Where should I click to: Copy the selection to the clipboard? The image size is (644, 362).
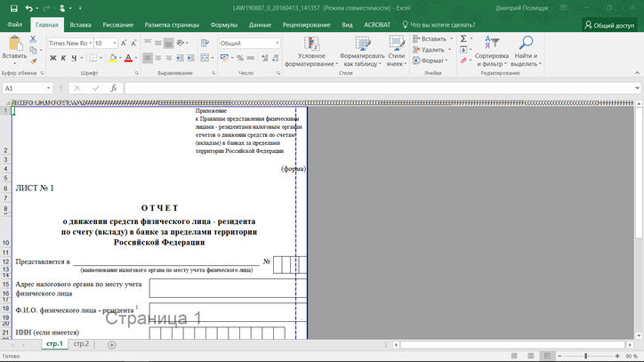[33, 50]
